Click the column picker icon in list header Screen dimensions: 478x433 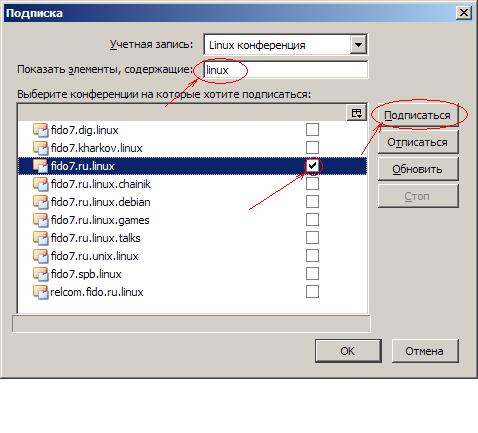tap(356, 113)
